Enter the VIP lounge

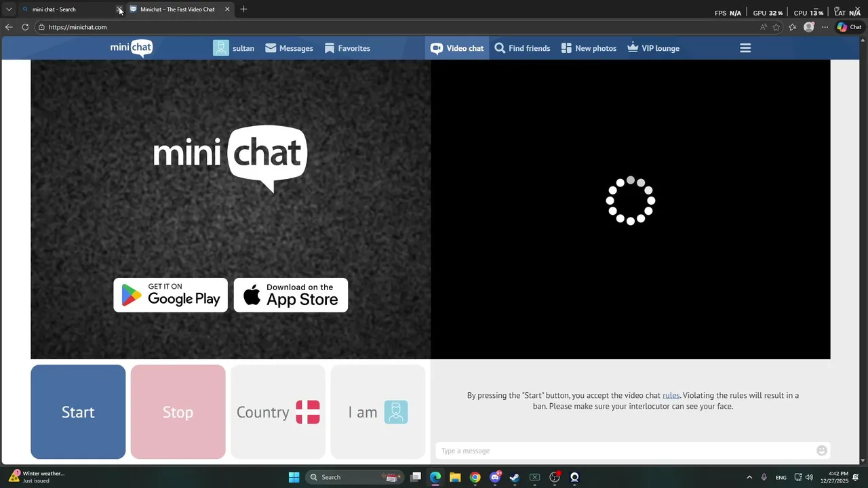coord(653,48)
